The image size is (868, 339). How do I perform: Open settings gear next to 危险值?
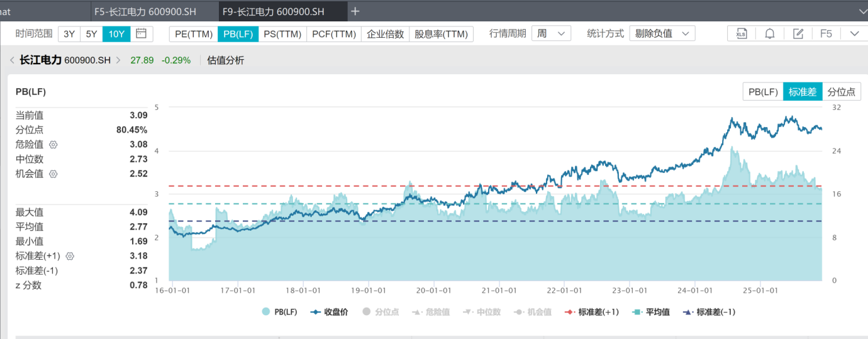pyautogui.click(x=53, y=145)
